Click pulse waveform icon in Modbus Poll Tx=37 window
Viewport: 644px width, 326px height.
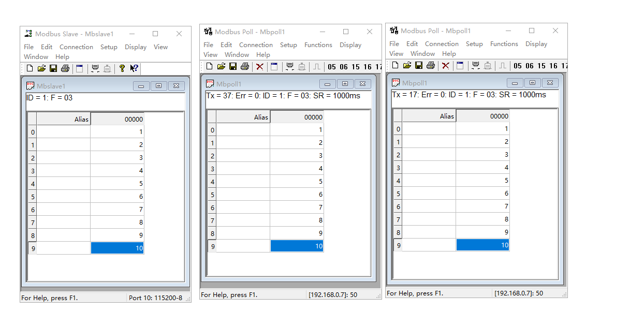click(x=317, y=66)
